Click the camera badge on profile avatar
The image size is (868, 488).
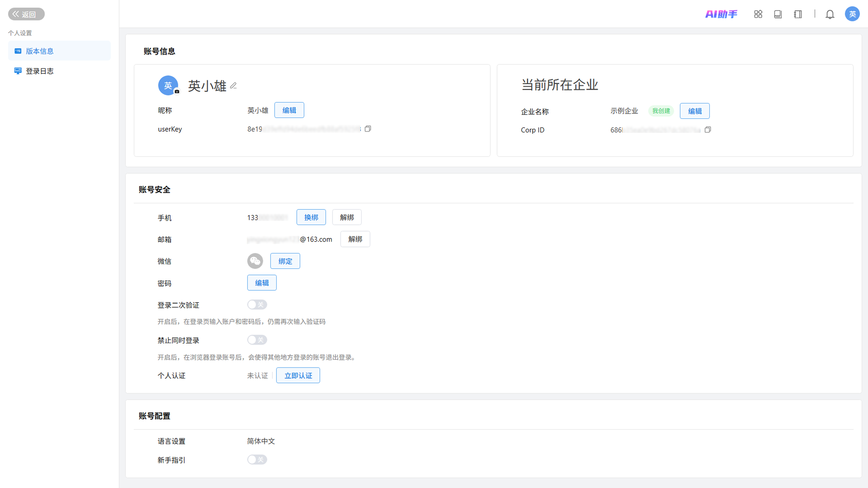177,91
